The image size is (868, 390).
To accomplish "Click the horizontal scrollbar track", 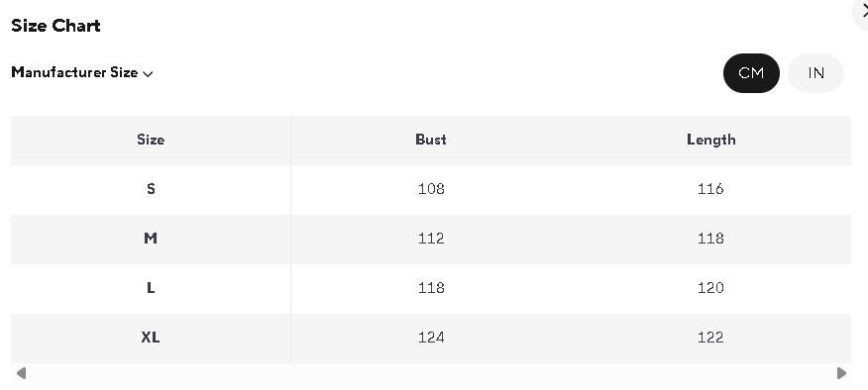I will click(431, 373).
